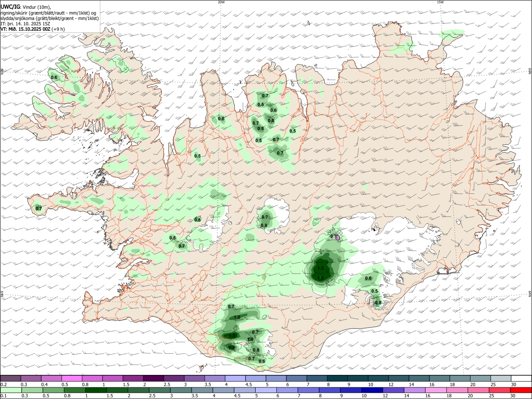Viewport: 532px width, 399px height.
Task: Select the purple snow cell at Vatnajökull's western edge
Action: click(337, 238)
